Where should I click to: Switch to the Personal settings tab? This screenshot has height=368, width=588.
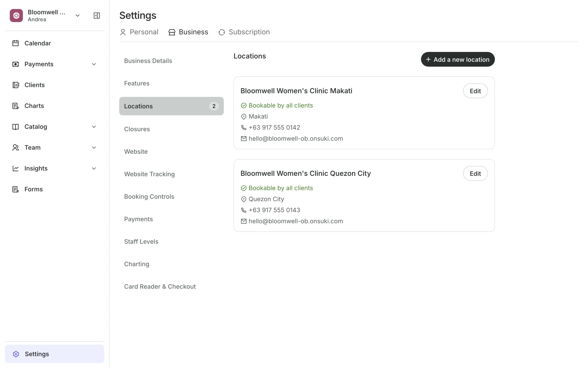coord(139,32)
